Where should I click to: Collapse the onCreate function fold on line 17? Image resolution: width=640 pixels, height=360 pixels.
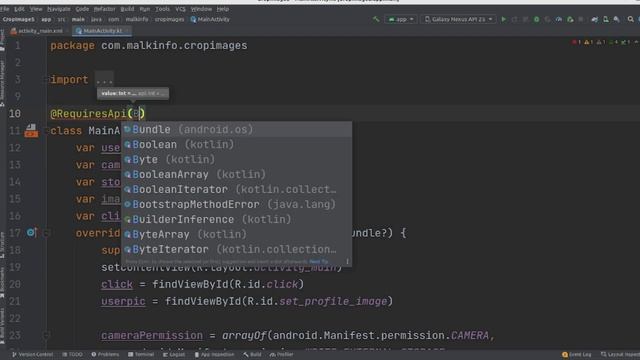tap(46, 233)
